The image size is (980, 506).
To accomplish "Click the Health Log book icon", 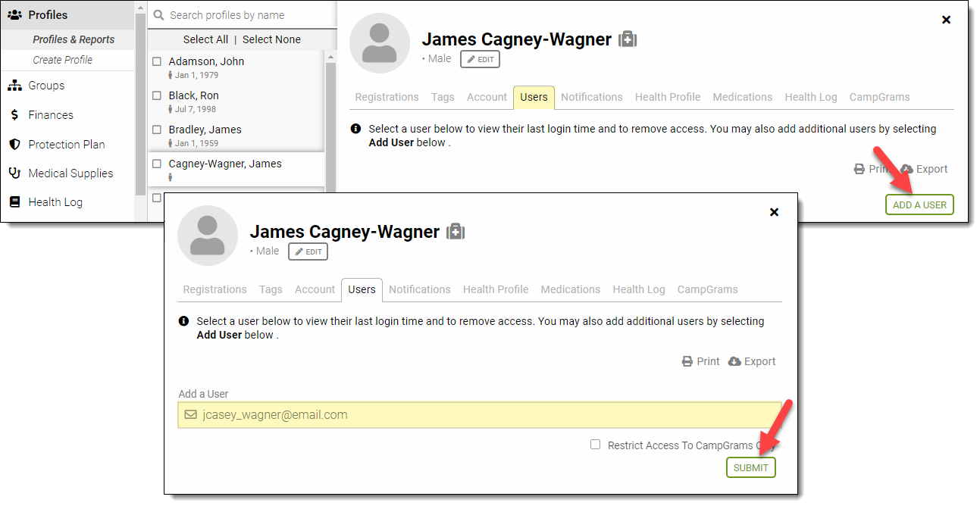I will click(14, 202).
